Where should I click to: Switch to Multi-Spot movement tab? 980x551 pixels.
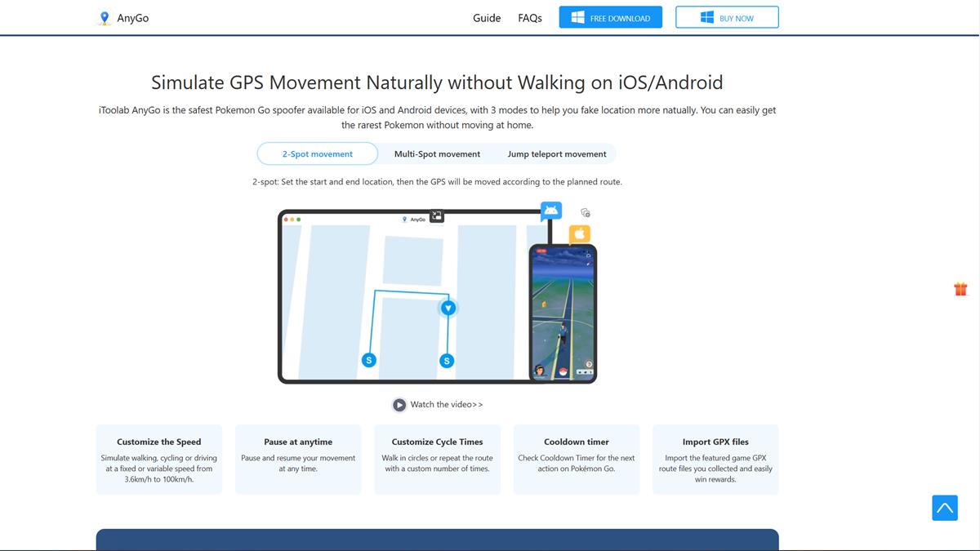click(x=437, y=153)
